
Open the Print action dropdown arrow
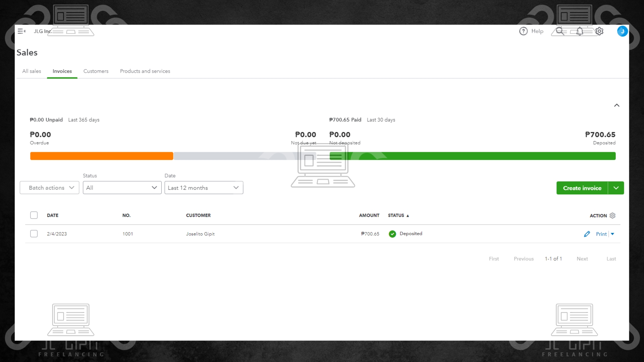click(x=612, y=234)
